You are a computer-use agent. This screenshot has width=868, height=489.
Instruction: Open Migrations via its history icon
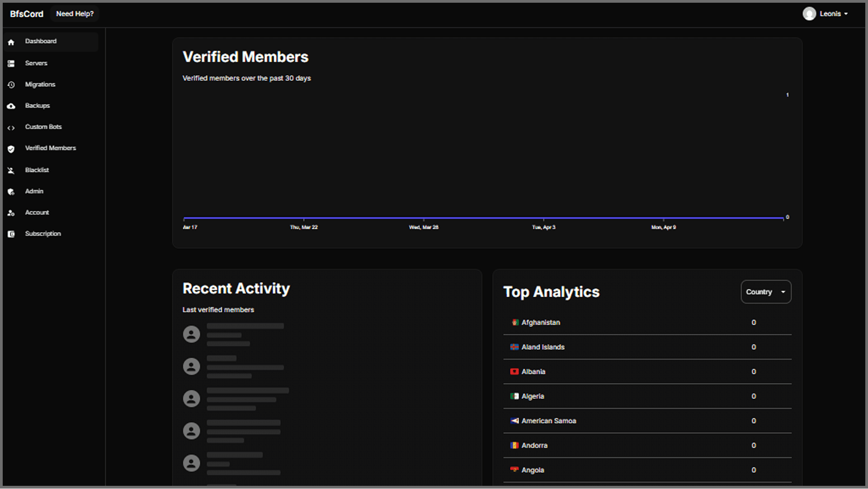pos(11,85)
